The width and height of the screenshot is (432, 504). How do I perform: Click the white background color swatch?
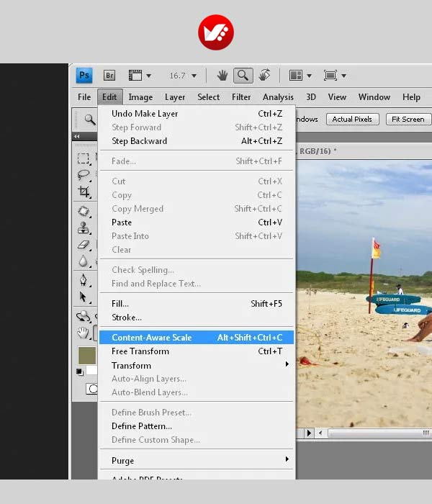(x=93, y=371)
